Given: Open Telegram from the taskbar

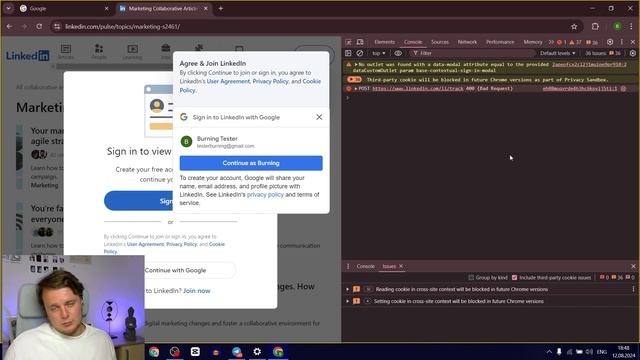Looking at the screenshot, I should coord(236,351).
